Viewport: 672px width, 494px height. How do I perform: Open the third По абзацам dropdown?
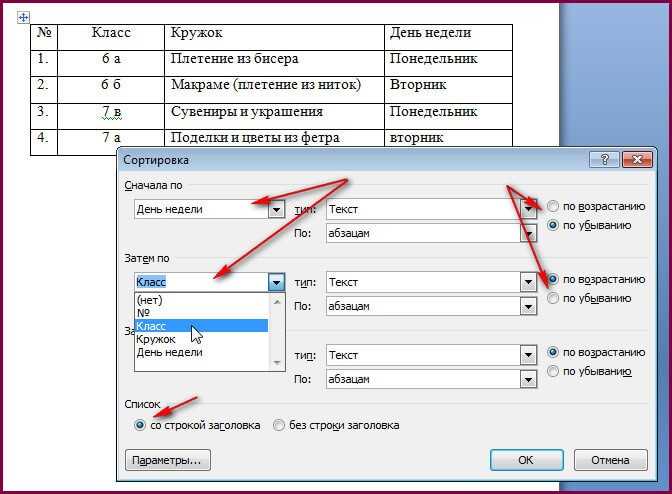click(x=528, y=379)
